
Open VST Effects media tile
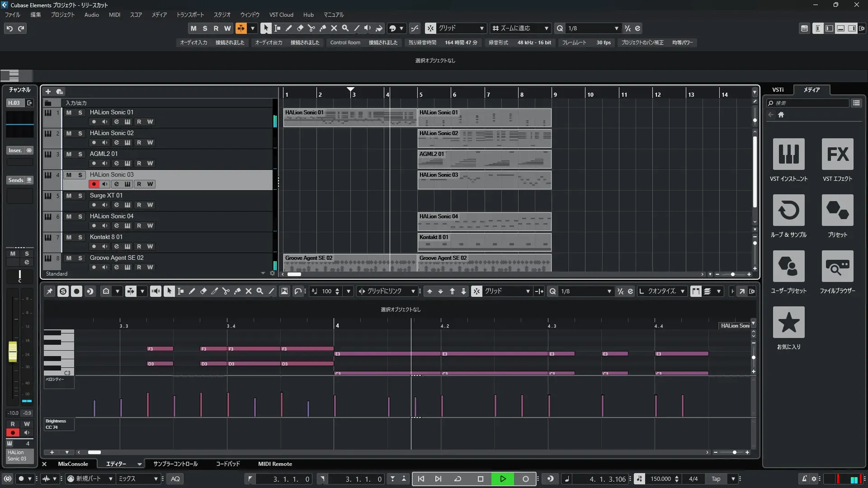(837, 154)
